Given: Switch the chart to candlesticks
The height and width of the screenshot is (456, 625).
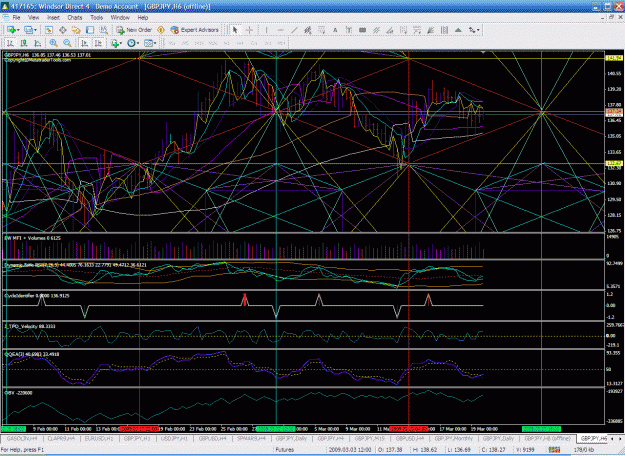Looking at the screenshot, I should tap(24, 43).
